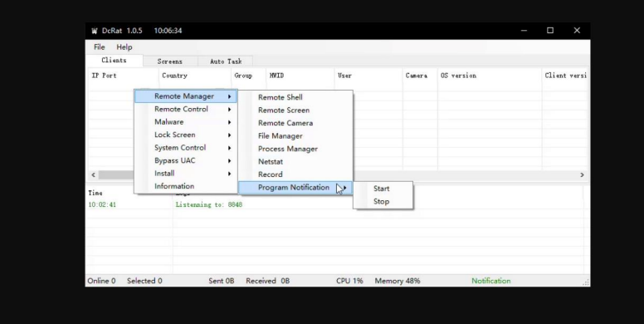
Task: Click the OS version column header
Action: coord(490,76)
